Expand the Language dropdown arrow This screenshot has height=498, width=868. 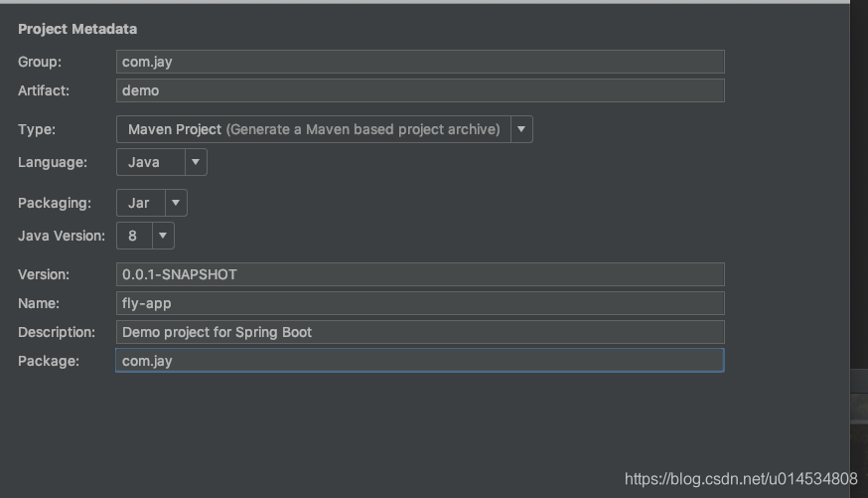coord(196,162)
